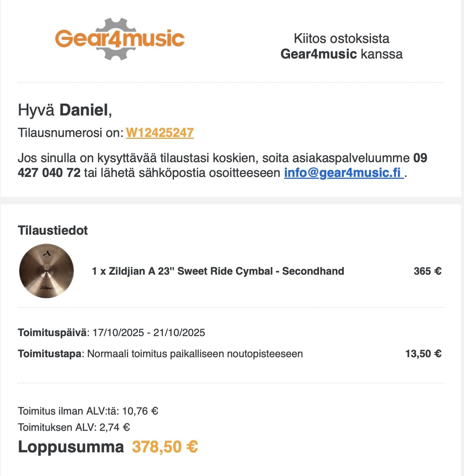Open order number W12425247 link

pyautogui.click(x=160, y=132)
